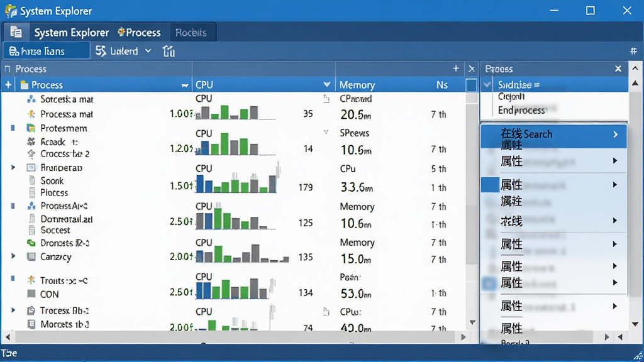Click the first toolbar button left of Lutlerd
Screen dimensions: 644x362
(x=47, y=51)
